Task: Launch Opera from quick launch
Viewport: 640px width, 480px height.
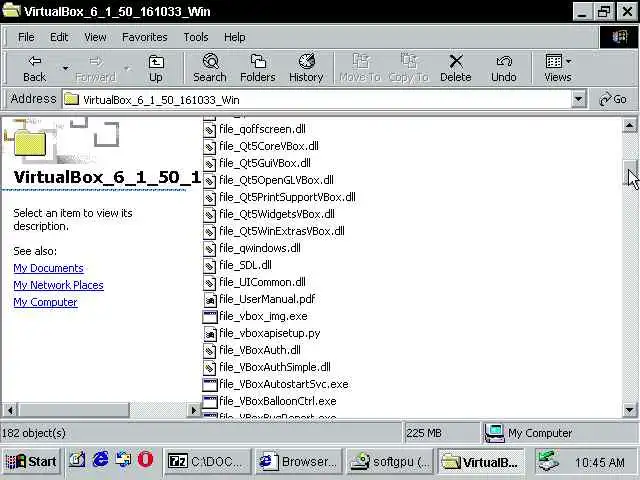Action: tap(145, 460)
